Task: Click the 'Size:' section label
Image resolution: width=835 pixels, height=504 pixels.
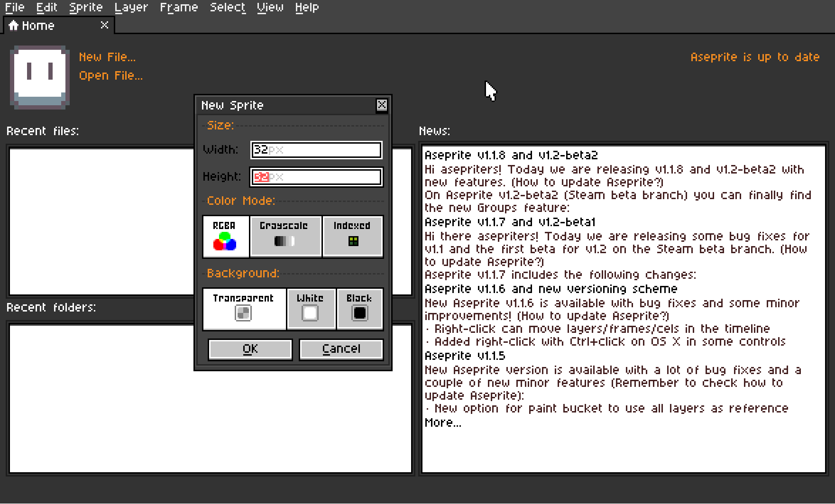Action: point(220,126)
